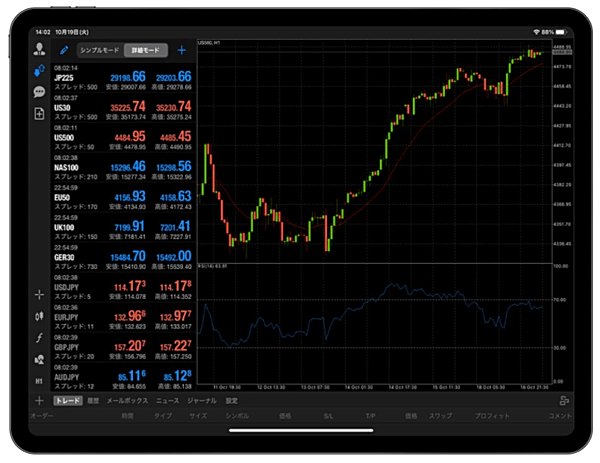Select the US30 symbol row
Image resolution: width=600 pixels, height=463 pixels.
(123, 108)
